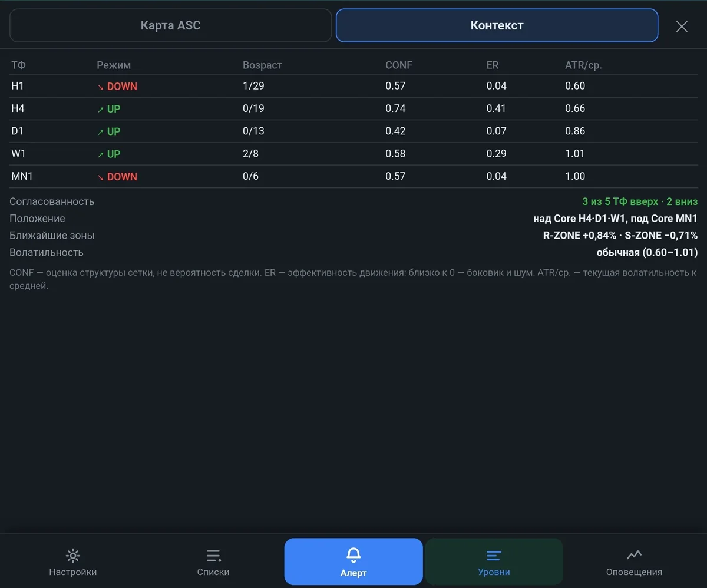Click the Возраст column header
Image resolution: width=707 pixels, height=588 pixels.
coord(262,65)
